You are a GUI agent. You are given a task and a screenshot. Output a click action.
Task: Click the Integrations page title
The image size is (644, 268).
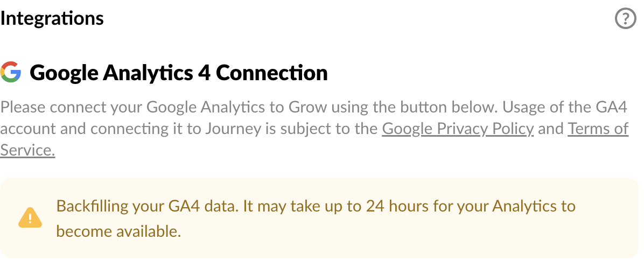52,18
